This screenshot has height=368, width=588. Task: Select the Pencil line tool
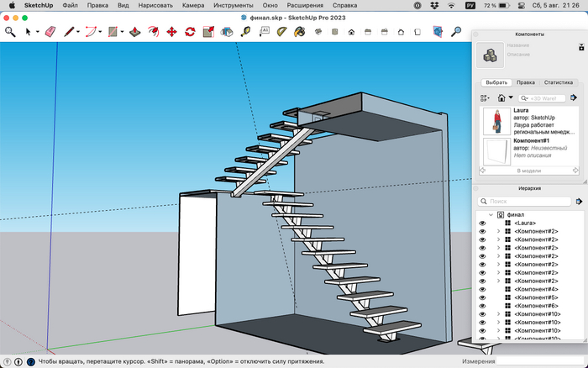[x=70, y=32]
